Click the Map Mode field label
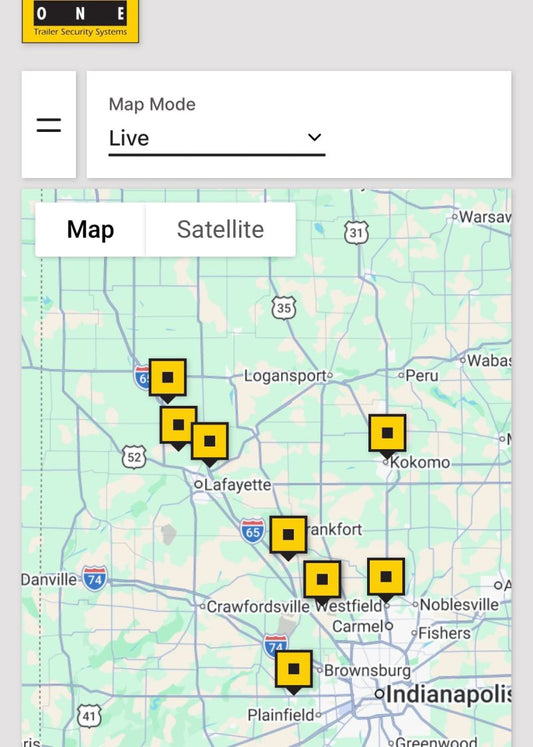 pyautogui.click(x=152, y=104)
